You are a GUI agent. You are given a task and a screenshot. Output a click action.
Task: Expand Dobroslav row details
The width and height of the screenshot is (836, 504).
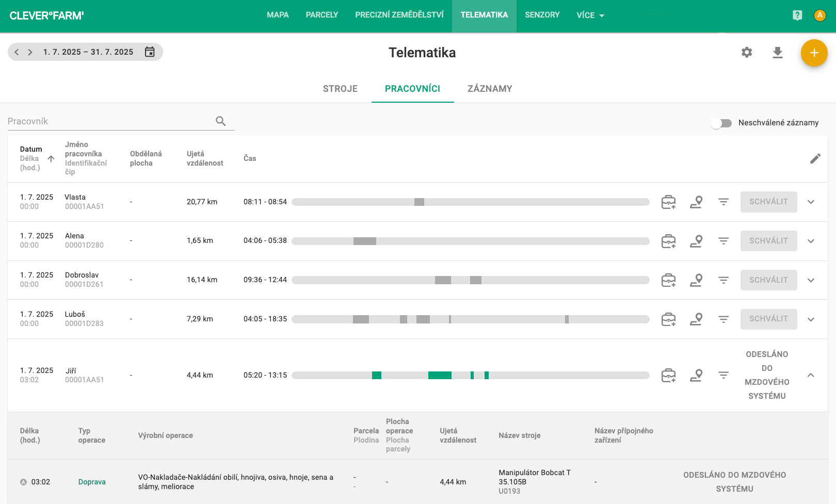[811, 280]
